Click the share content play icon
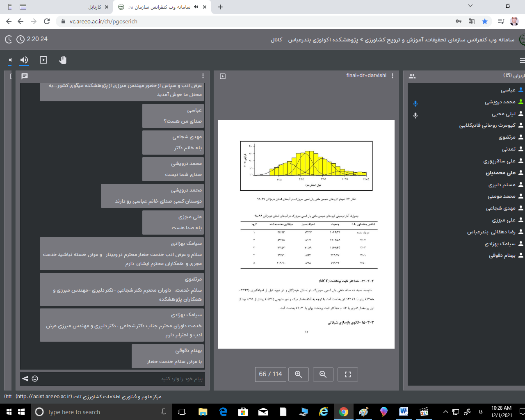 [x=43, y=60]
